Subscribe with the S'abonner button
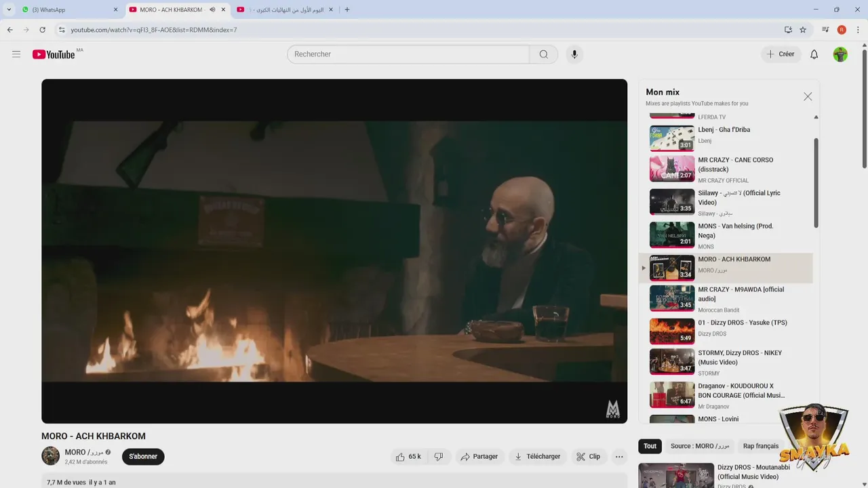 pyautogui.click(x=143, y=457)
